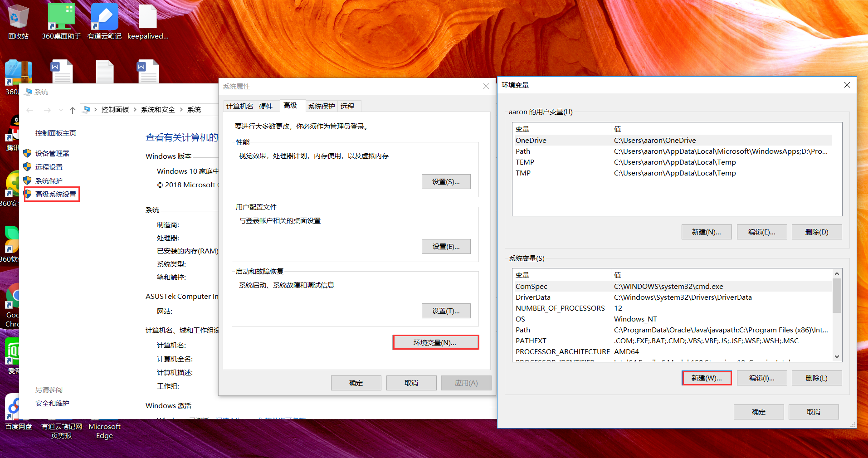Open the keepalived file icon
The width and height of the screenshot is (868, 458).
pyautogui.click(x=148, y=22)
